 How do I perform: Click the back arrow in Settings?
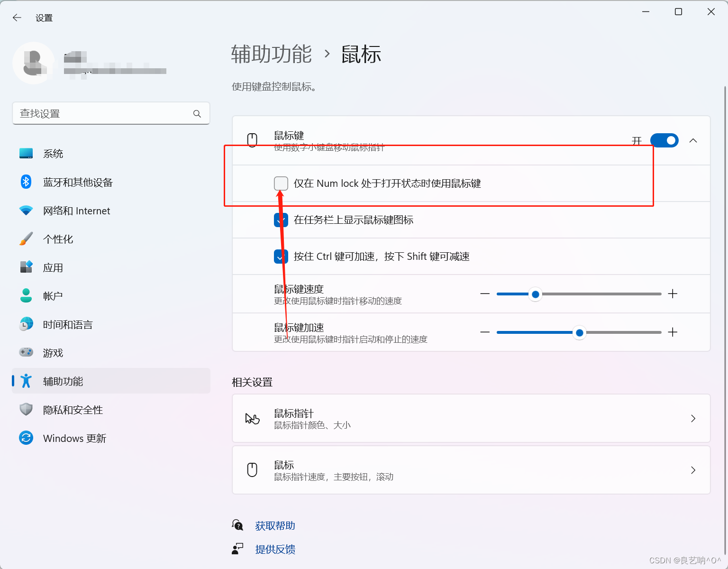coord(17,18)
